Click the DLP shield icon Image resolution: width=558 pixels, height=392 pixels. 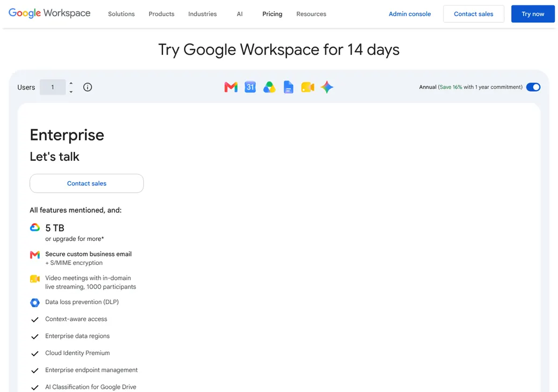point(35,302)
